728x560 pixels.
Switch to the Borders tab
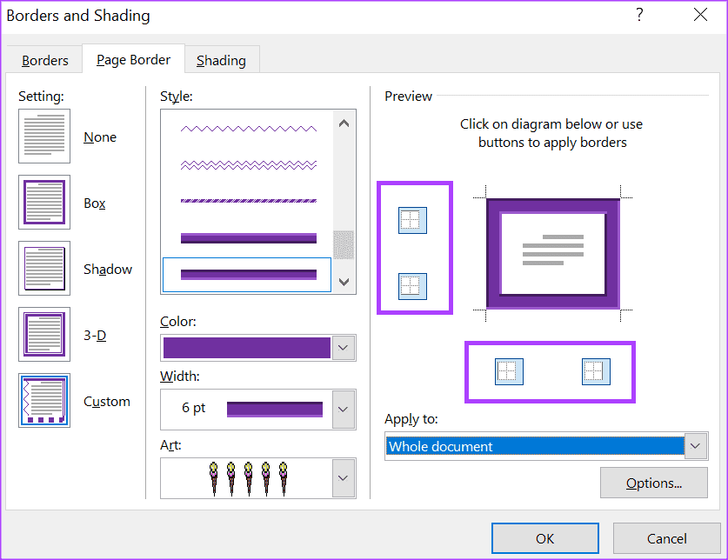coord(45,60)
